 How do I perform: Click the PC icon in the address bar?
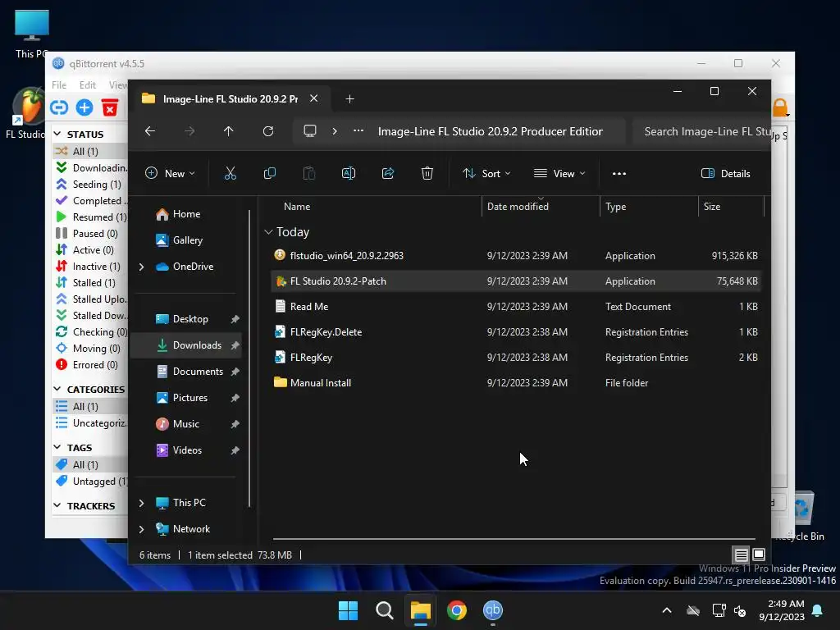[309, 131]
